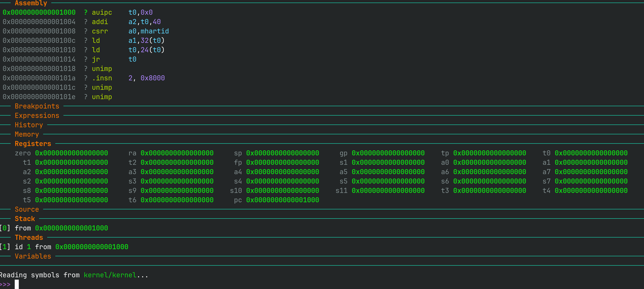
Task: Click the stack frame zero address
Action: (x=71, y=228)
